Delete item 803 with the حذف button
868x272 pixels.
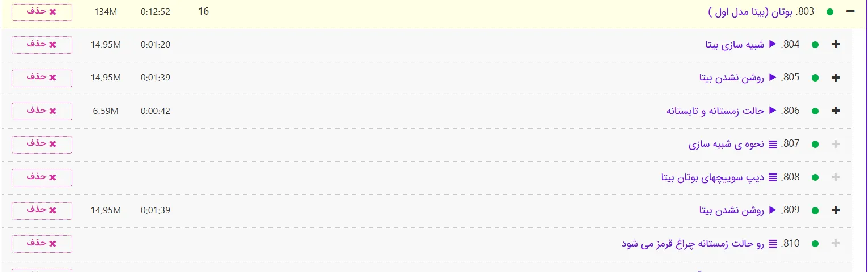click(x=42, y=12)
